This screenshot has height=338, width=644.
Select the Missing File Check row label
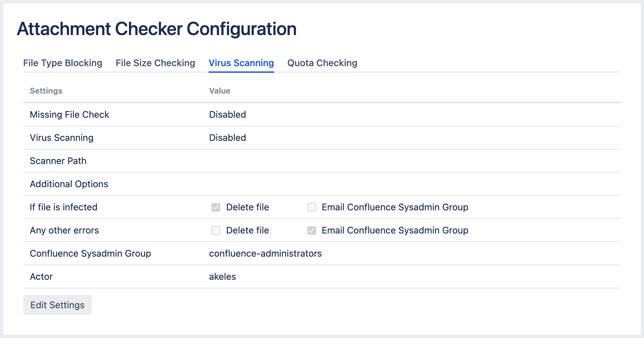69,114
